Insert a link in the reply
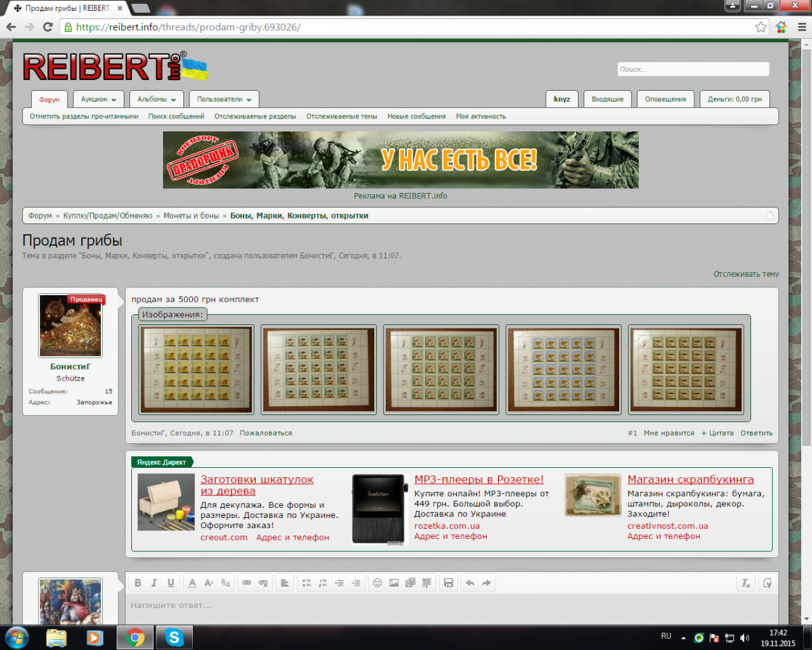The image size is (812, 650). point(247,583)
